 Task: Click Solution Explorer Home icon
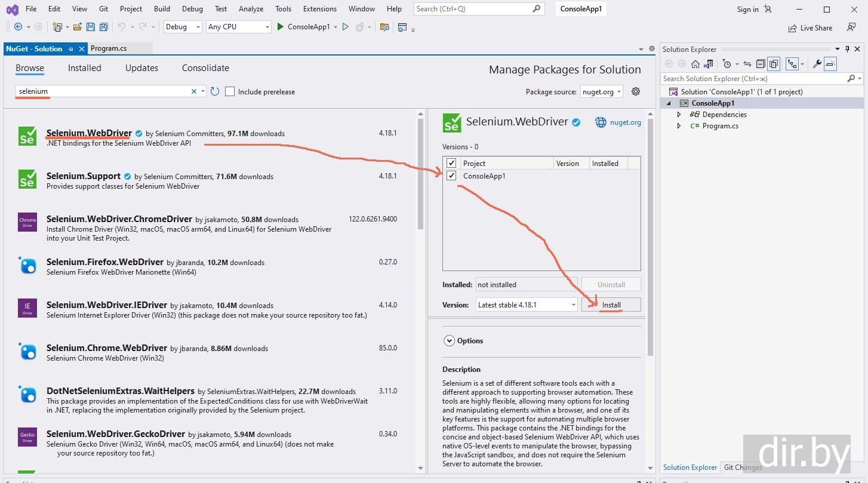point(695,64)
